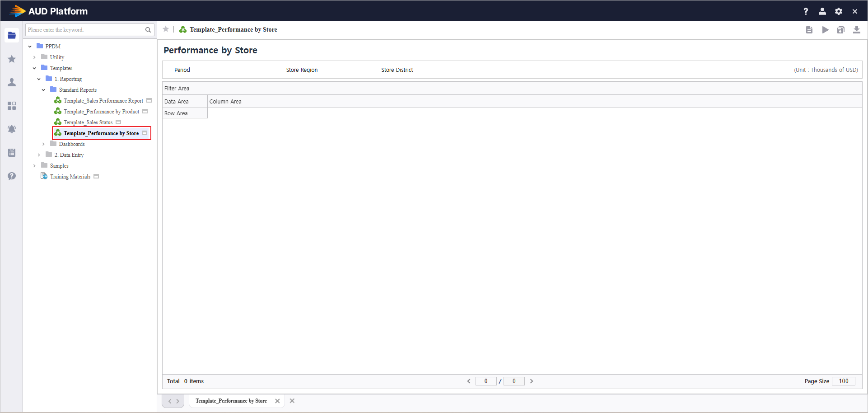
Task: Open Training Materials item
Action: pos(70,177)
